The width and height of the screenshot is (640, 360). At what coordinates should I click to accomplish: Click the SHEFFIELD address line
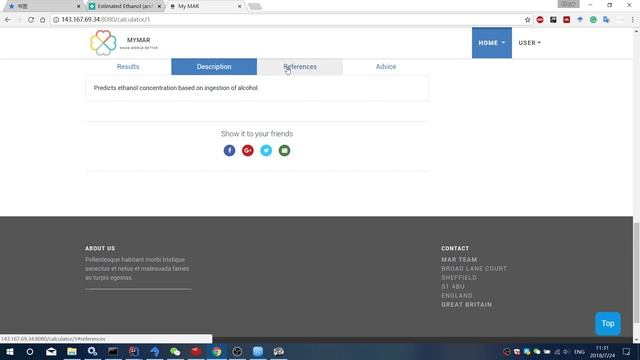pyautogui.click(x=459, y=278)
